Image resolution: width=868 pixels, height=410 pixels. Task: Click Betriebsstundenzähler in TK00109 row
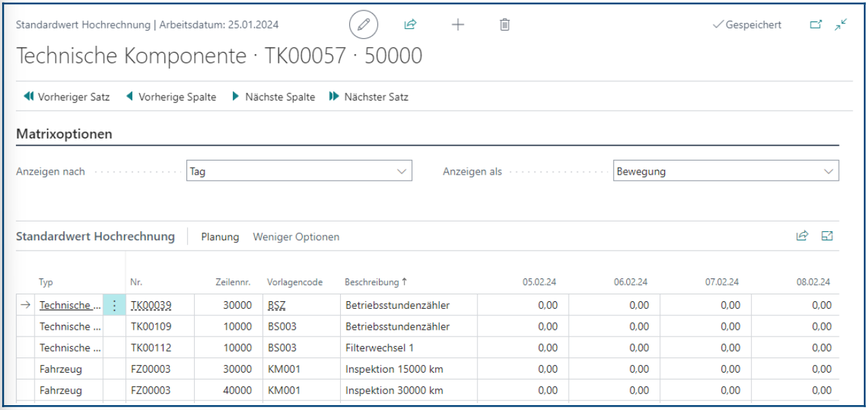(x=398, y=326)
